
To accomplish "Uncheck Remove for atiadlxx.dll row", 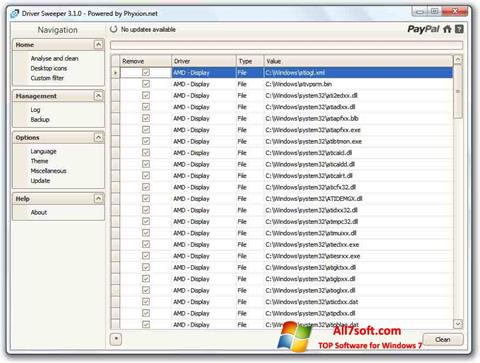I will (146, 107).
